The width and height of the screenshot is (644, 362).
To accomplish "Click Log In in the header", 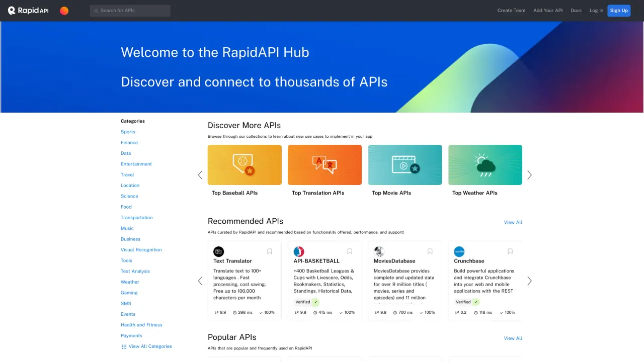I will point(596,11).
